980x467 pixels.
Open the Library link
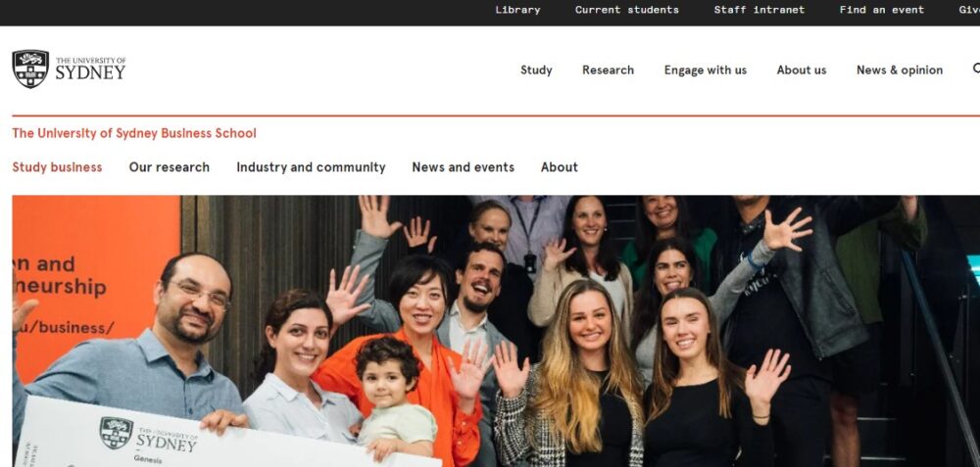[x=517, y=10]
